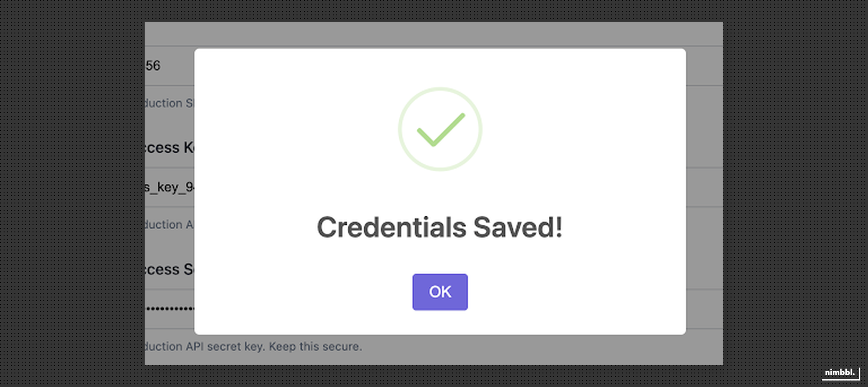Click the Credentials Saved! heading
868x387 pixels.
coord(439,227)
